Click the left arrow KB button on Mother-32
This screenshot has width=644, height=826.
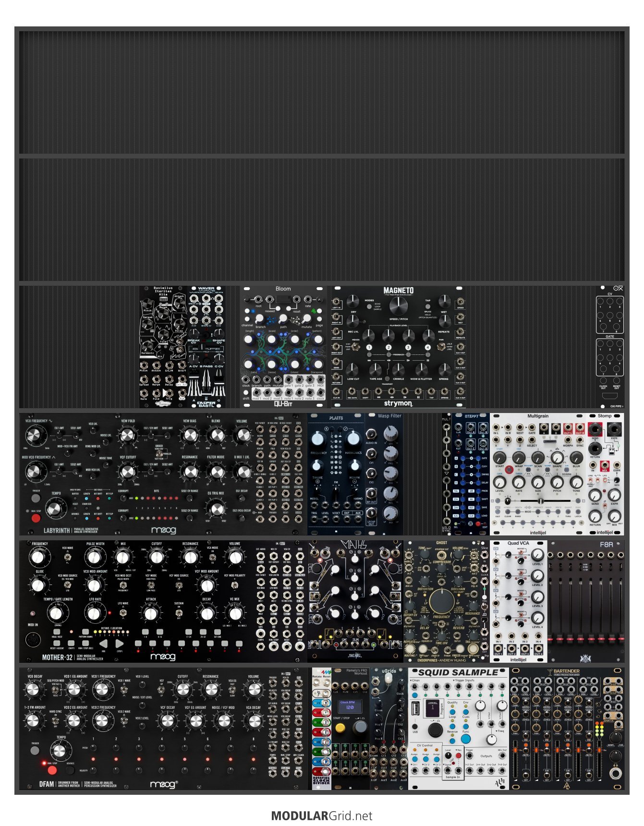click(x=103, y=644)
